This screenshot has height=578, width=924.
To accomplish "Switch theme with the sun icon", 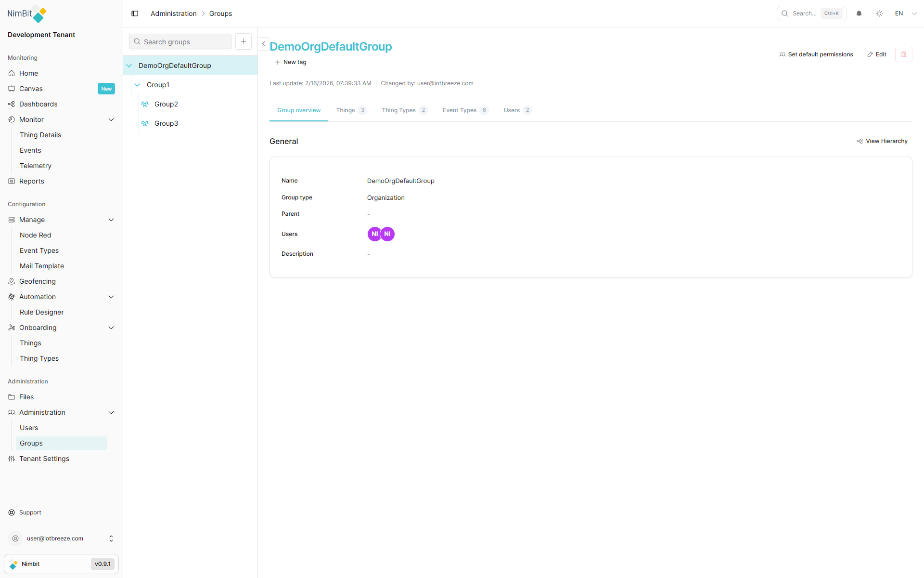I will (x=879, y=13).
